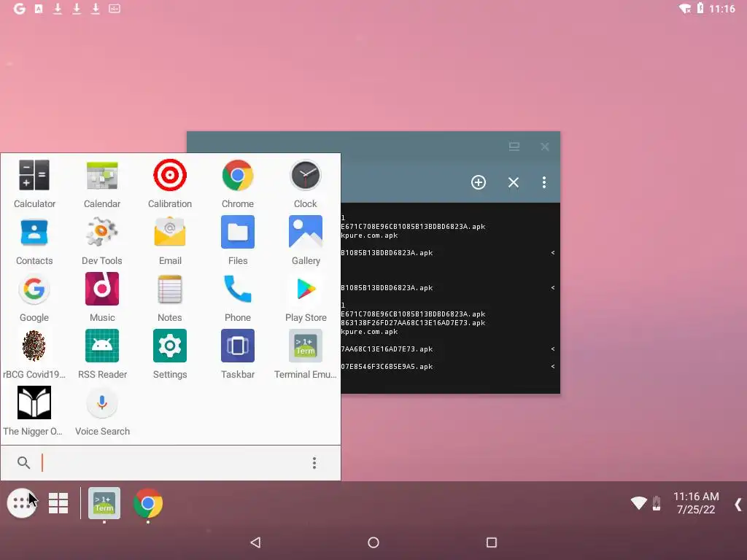Open the terminal's three-dot options menu
Image resolution: width=747 pixels, height=560 pixels.
click(544, 182)
